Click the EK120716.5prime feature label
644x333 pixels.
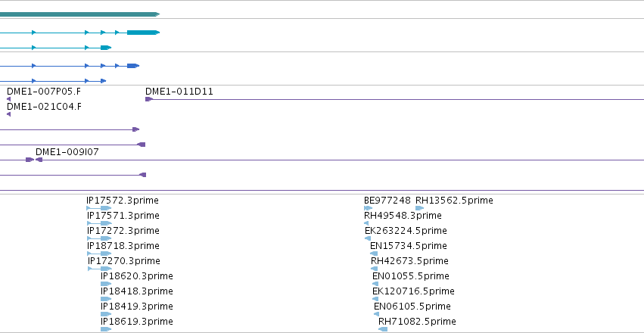pos(413,291)
